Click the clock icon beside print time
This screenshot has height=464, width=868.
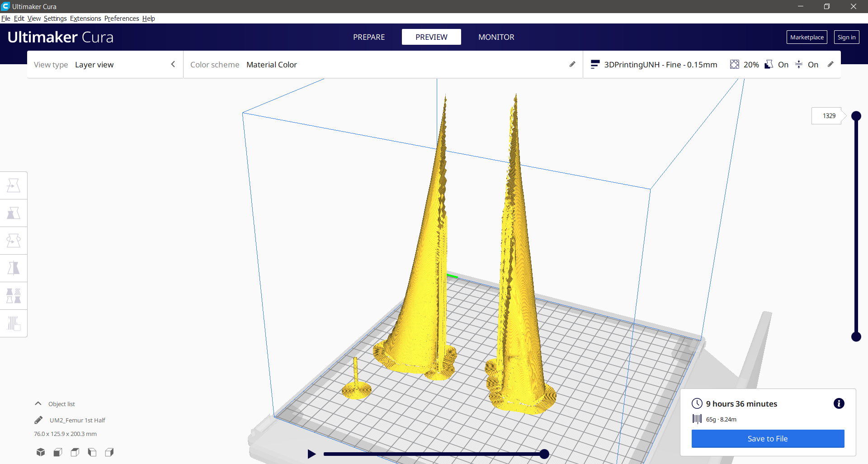tap(697, 403)
